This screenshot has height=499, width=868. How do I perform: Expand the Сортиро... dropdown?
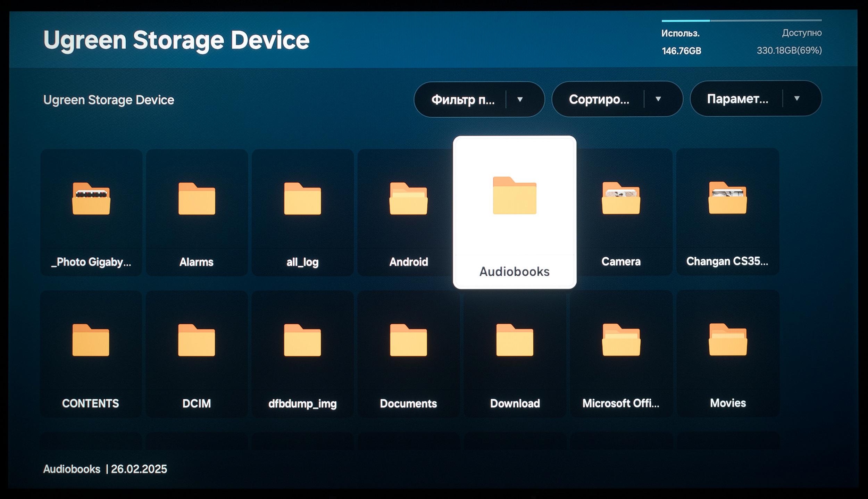pyautogui.click(x=617, y=99)
